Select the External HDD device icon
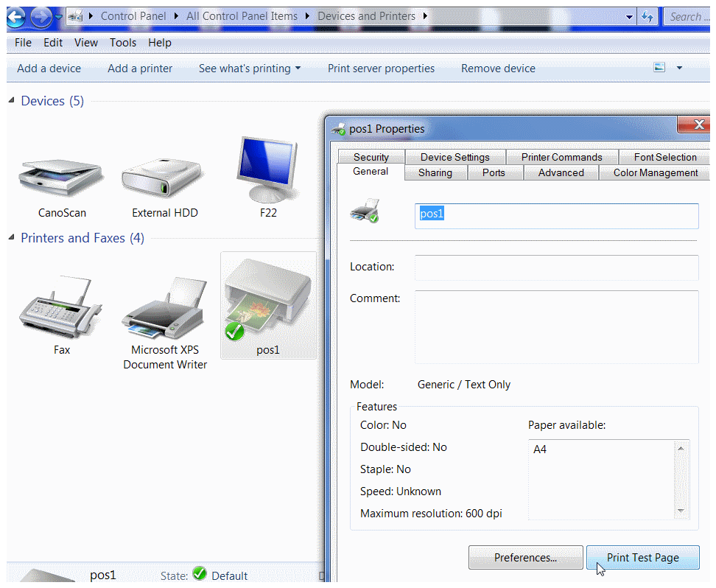The height and width of the screenshot is (588, 716). 162,178
